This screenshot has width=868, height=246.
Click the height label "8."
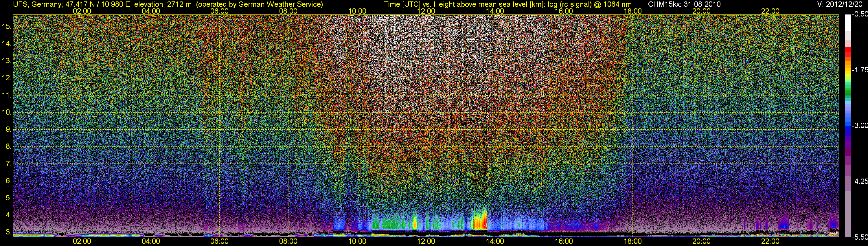point(9,147)
